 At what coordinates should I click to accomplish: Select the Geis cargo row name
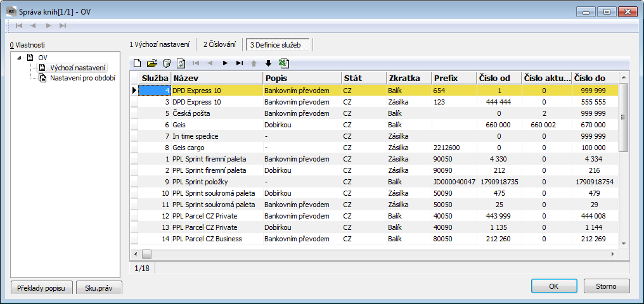tap(188, 148)
